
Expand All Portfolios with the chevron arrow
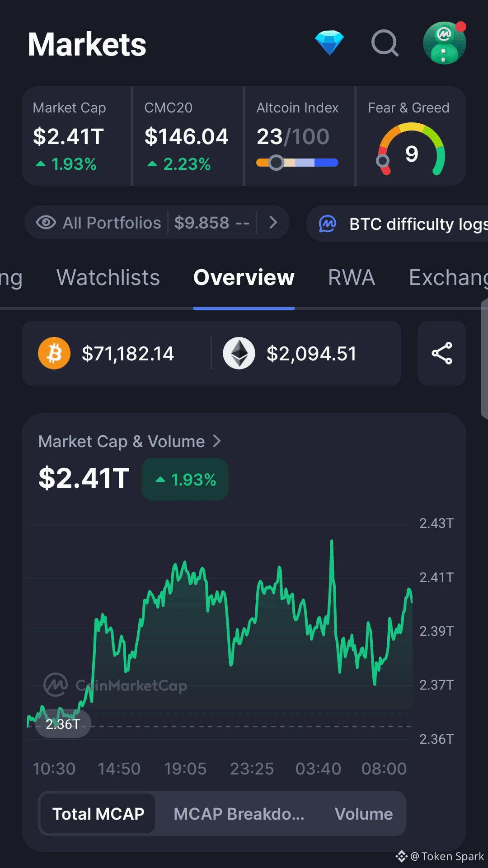[x=273, y=222]
